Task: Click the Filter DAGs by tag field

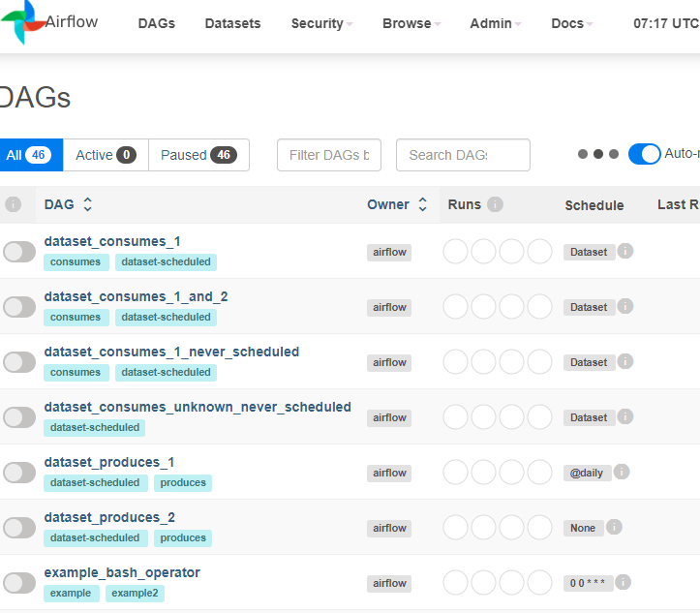Action: point(329,155)
